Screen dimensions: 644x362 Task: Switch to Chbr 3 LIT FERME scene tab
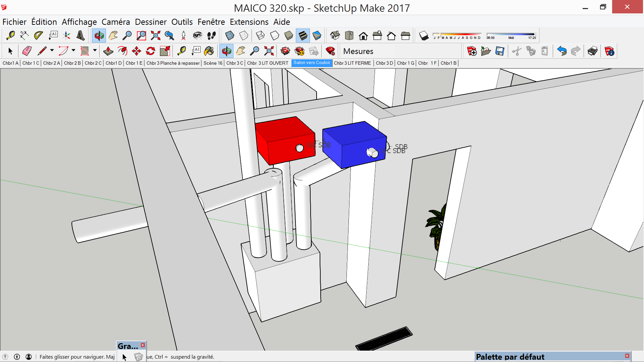[353, 63]
